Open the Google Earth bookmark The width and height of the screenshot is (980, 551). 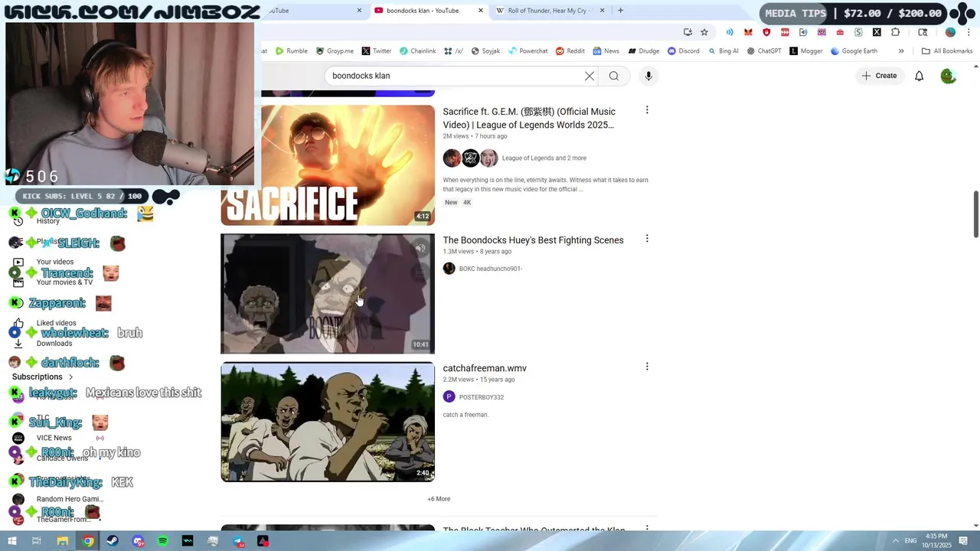click(x=854, y=51)
